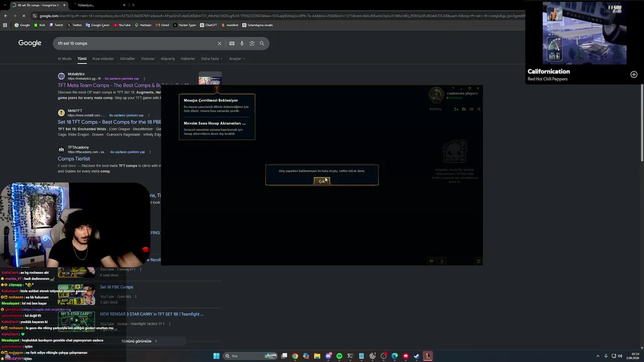Open the League client chat bubble icon

point(431,261)
